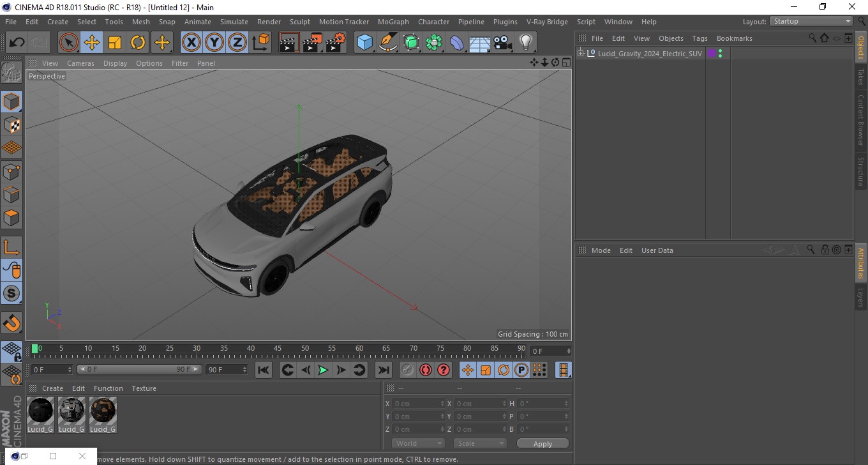Select the first Lucid_G material thumbnail

point(41,411)
